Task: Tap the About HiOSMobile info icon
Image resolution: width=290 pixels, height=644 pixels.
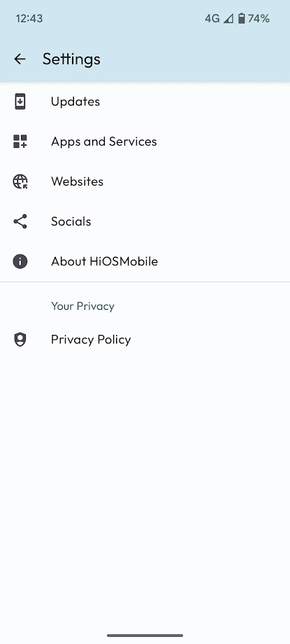Action: pyautogui.click(x=20, y=261)
